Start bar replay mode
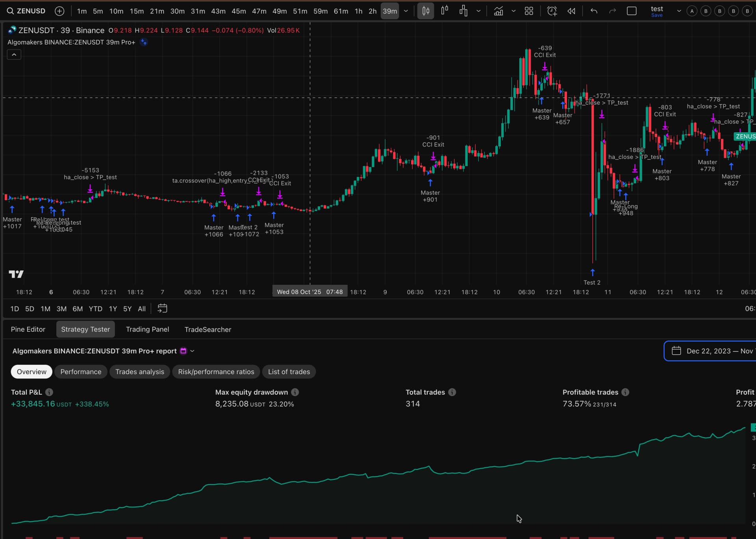Viewport: 756px width, 539px height. click(571, 11)
